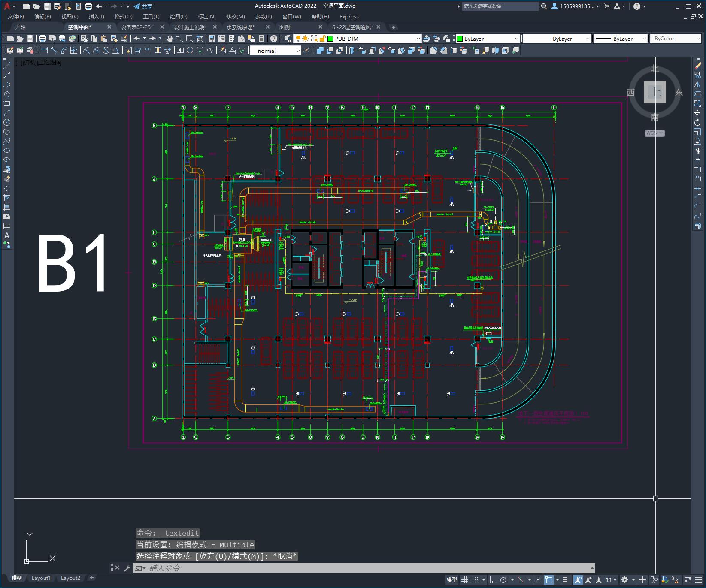
Task: Select the Rectangle draw tool
Action: pyautogui.click(x=7, y=103)
